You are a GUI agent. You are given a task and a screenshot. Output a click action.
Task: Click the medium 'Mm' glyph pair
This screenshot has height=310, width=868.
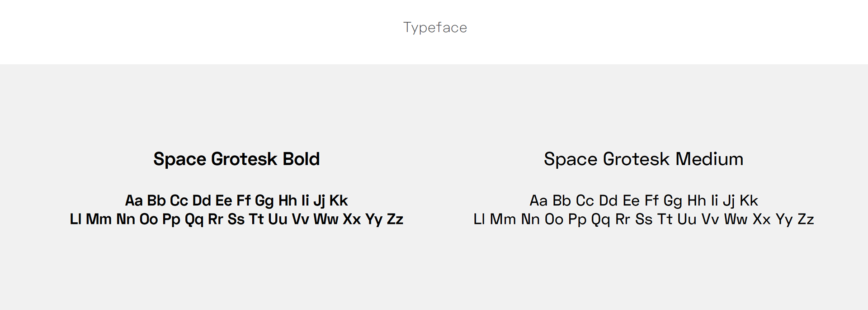(x=503, y=219)
